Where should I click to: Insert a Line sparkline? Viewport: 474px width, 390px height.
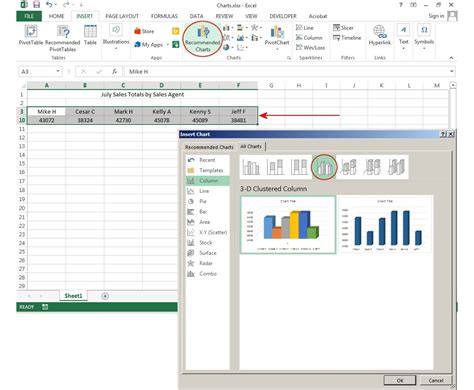[x=305, y=28]
